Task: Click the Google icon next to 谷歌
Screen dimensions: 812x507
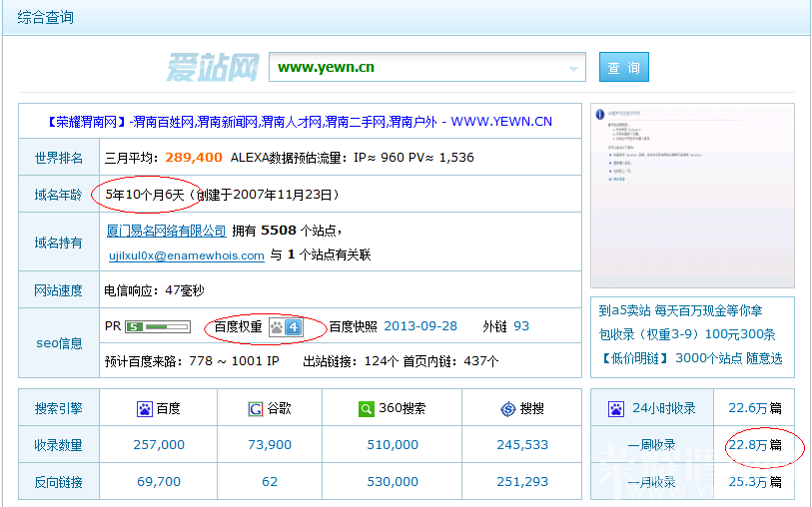Action: coord(256,409)
